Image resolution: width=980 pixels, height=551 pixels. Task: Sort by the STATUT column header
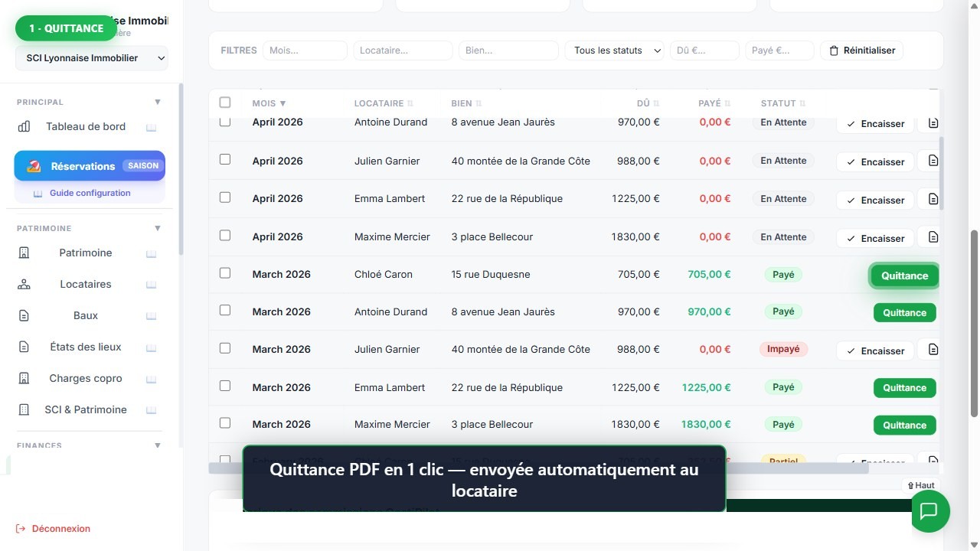pyautogui.click(x=783, y=103)
